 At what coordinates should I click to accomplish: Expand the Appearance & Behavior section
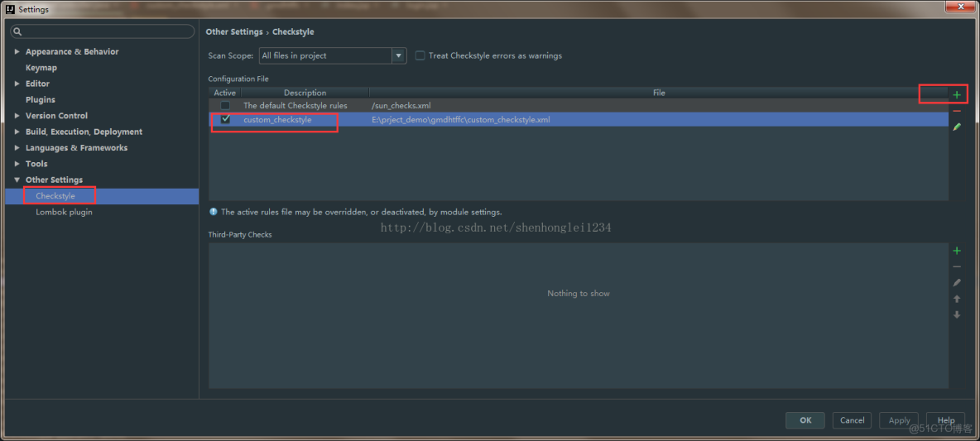pos(17,51)
